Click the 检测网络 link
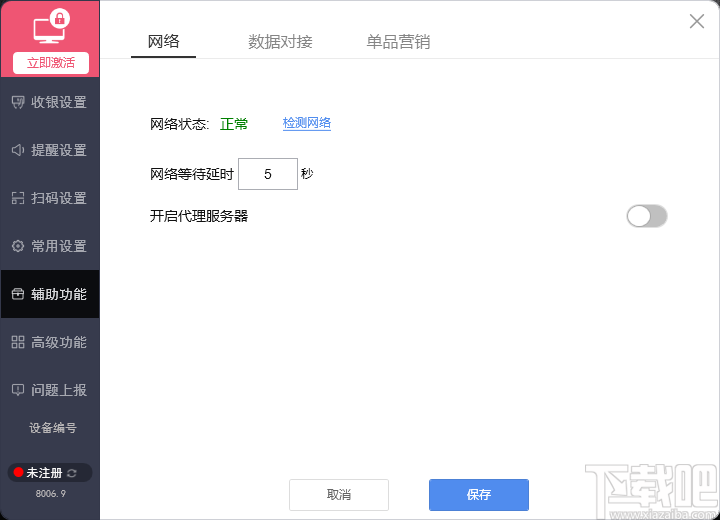The height and width of the screenshot is (520, 720). (x=307, y=123)
